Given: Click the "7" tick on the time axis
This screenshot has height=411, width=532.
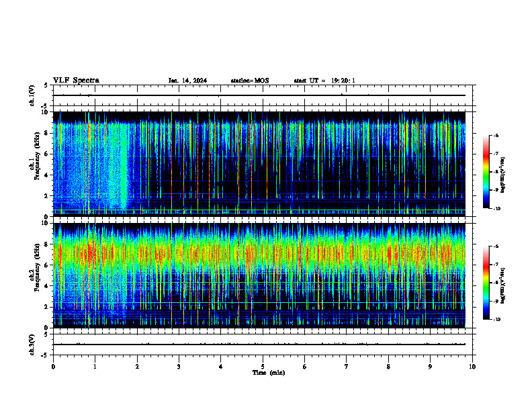Looking at the screenshot, I should pyautogui.click(x=347, y=367).
